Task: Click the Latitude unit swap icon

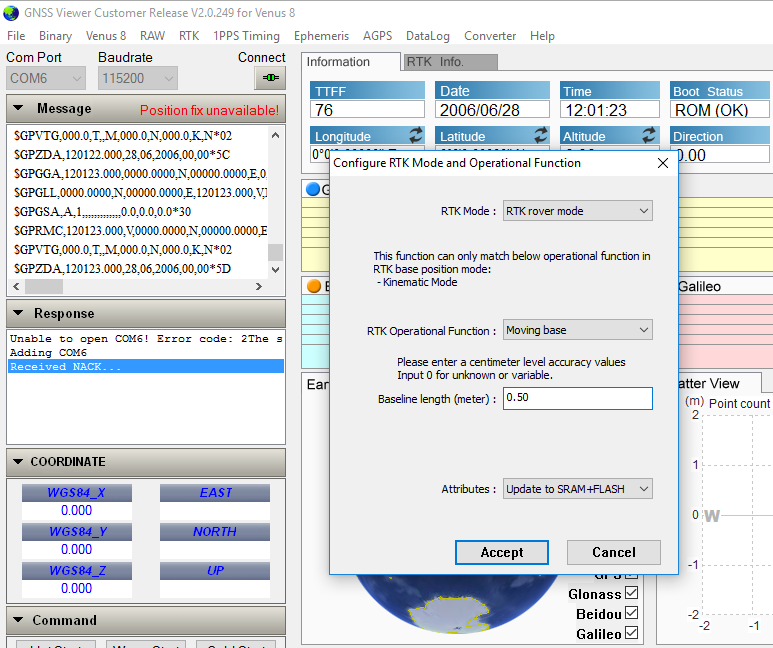Action: click(541, 135)
